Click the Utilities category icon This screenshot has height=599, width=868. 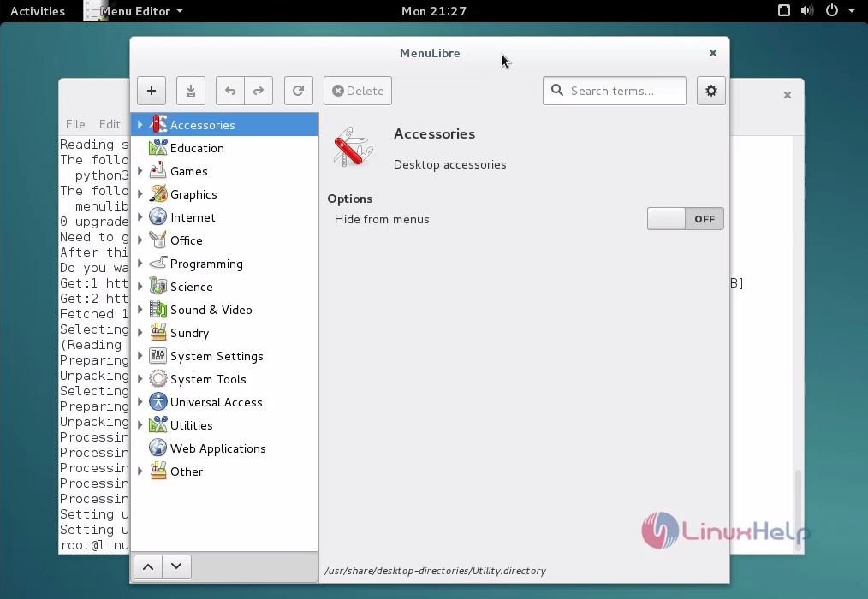point(158,425)
